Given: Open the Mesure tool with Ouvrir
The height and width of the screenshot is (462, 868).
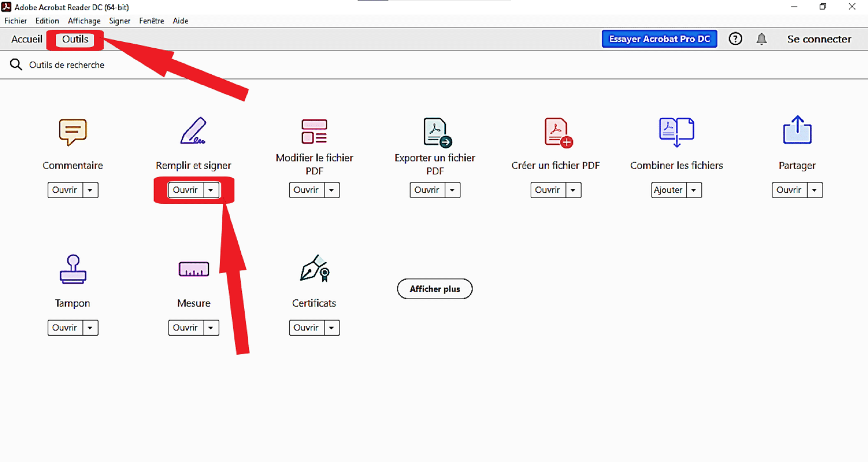Looking at the screenshot, I should 186,328.
